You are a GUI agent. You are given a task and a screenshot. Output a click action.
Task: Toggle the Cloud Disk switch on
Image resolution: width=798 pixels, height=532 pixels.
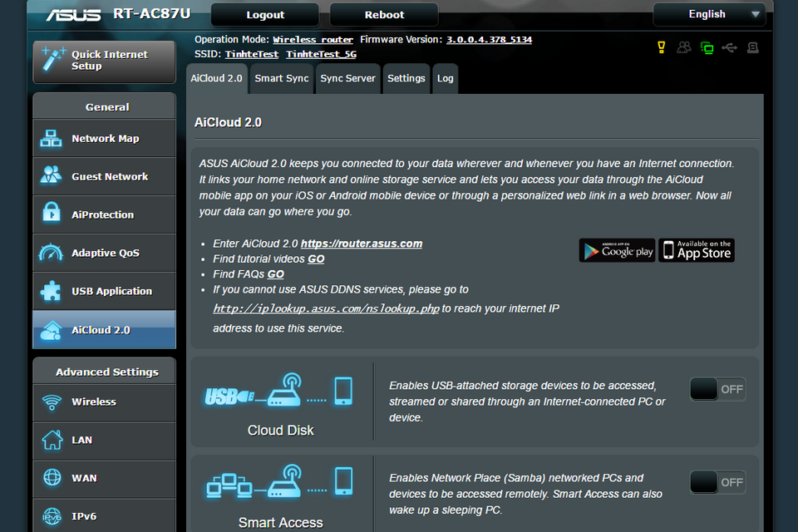(x=717, y=390)
